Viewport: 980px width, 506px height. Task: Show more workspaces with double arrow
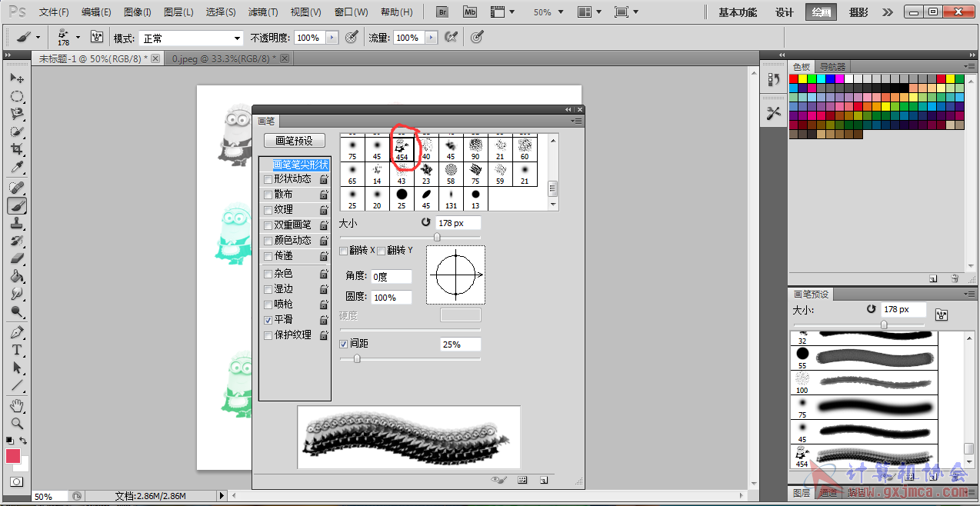[888, 12]
